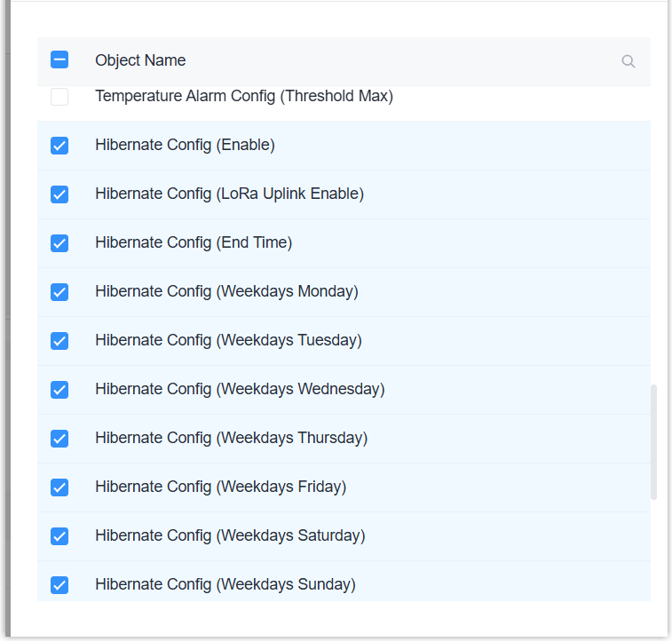Image resolution: width=672 pixels, height=642 pixels.
Task: Deselect the Weekdays Tuesday checkbox
Action: 59,341
